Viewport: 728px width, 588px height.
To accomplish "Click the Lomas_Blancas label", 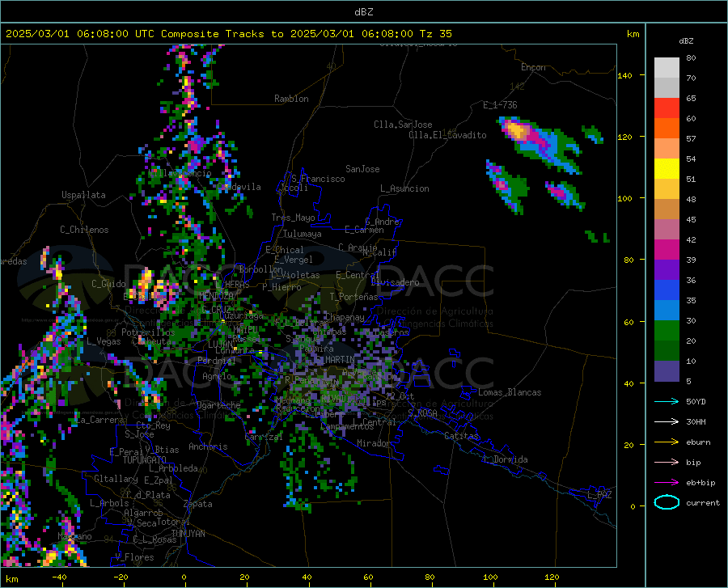I will click(x=510, y=392).
